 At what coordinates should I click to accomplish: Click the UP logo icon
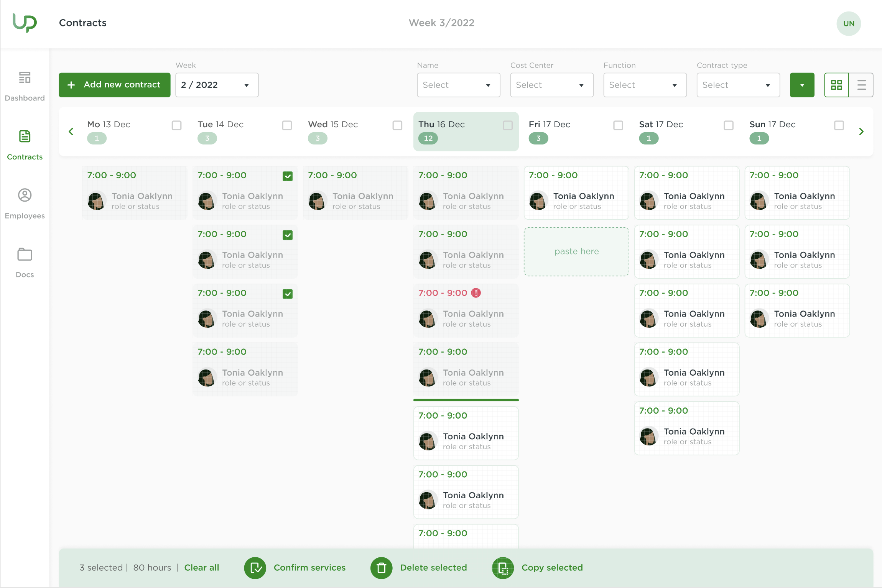[x=25, y=23]
